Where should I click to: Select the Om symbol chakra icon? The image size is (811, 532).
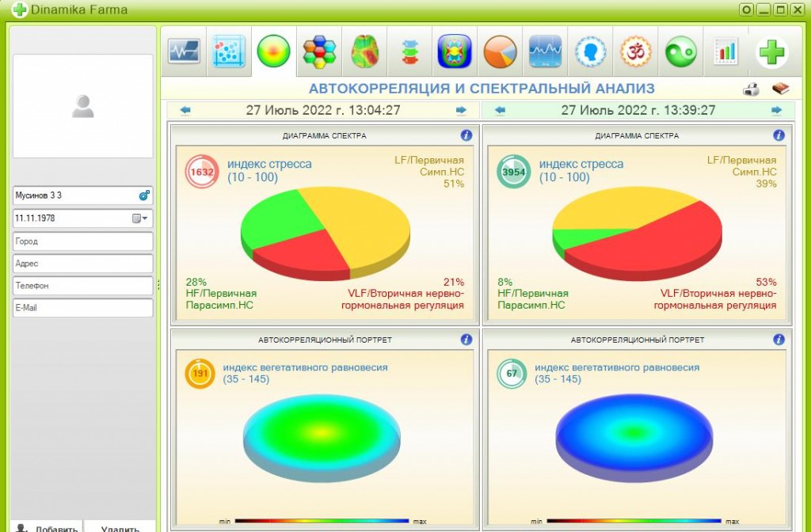tap(636, 51)
